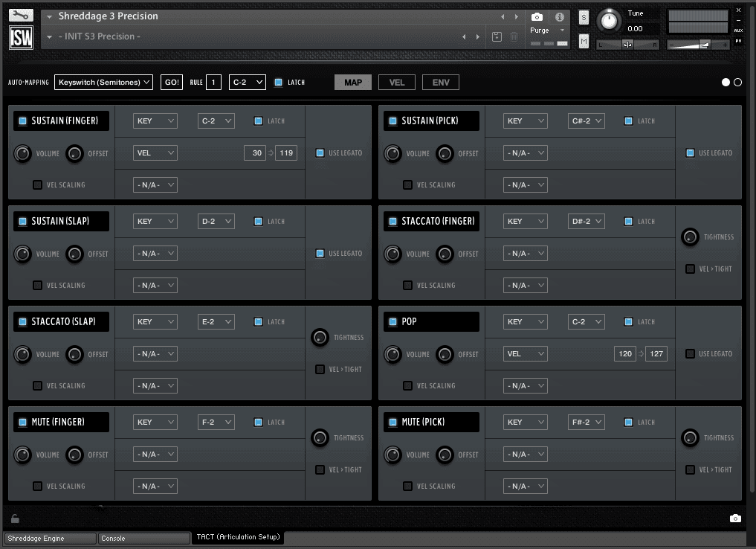
Task: Adjust the Tune knob in header
Action: click(610, 20)
